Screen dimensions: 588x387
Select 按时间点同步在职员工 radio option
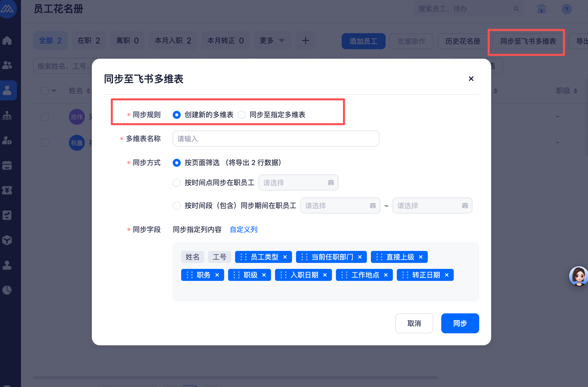coord(177,183)
